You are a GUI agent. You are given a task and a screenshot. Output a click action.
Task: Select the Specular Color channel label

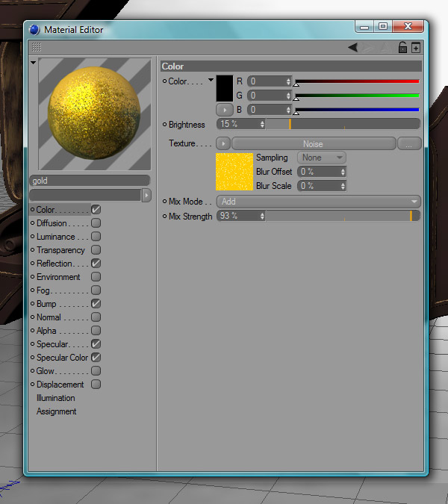click(62, 358)
